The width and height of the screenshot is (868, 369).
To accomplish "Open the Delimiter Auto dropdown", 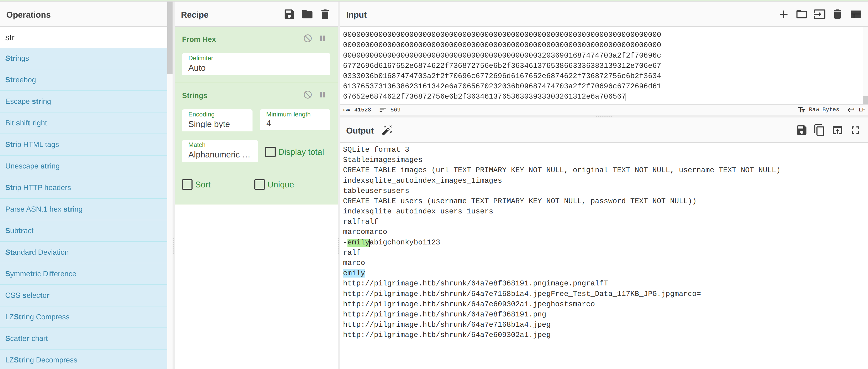I will click(x=256, y=64).
